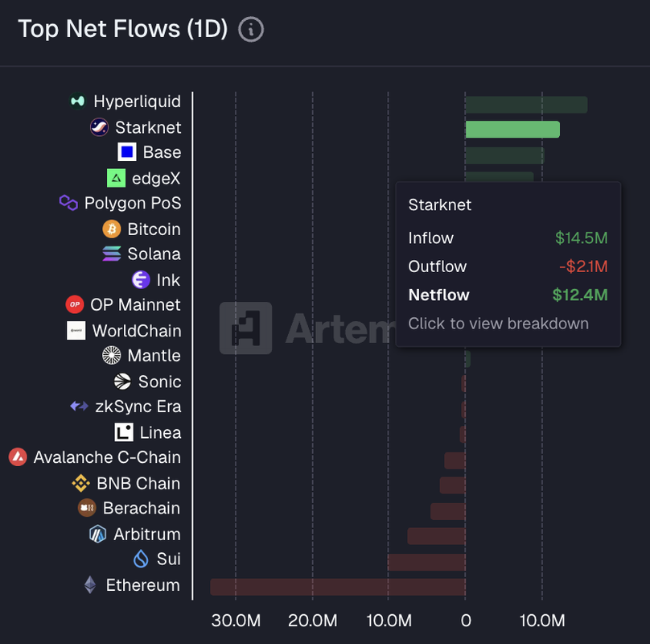Click the highlighted Starknet green bar
This screenshot has height=644, width=650.
512,129
